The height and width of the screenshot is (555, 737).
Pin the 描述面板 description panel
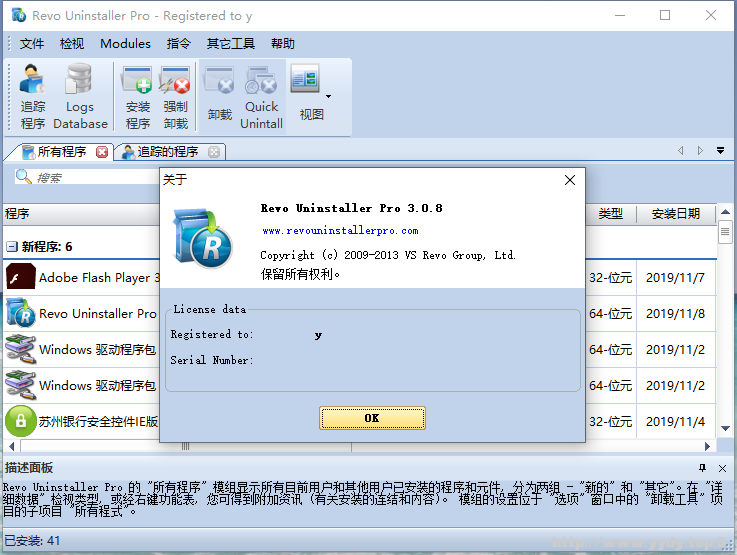pyautogui.click(x=702, y=468)
